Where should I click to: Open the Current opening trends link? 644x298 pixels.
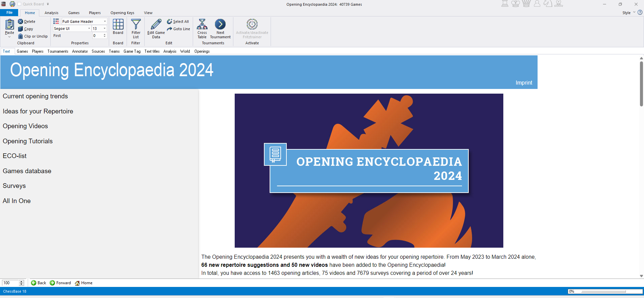click(35, 96)
